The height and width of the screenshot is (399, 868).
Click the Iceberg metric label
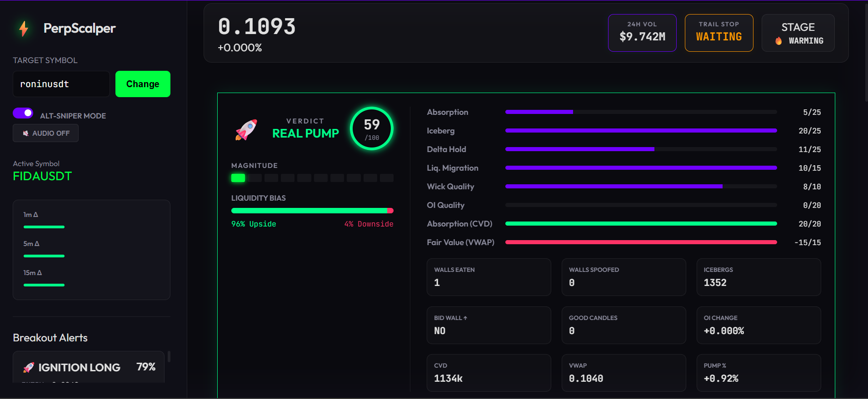(x=440, y=131)
